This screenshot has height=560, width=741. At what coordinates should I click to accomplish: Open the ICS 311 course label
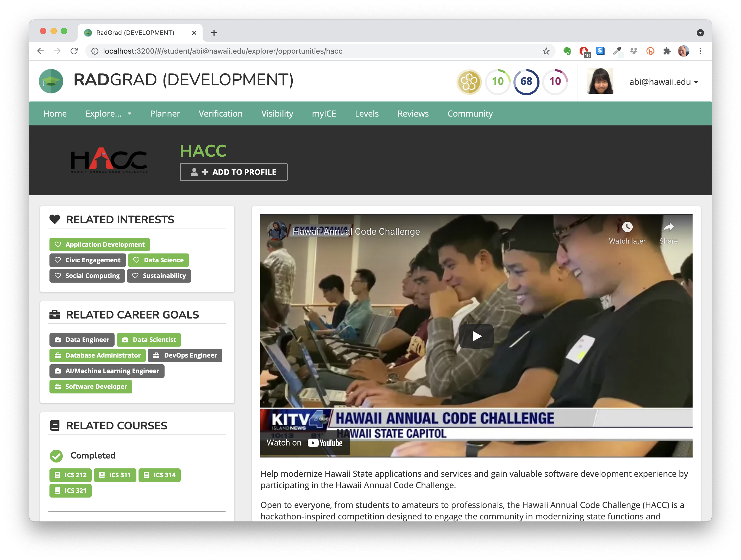tap(115, 475)
